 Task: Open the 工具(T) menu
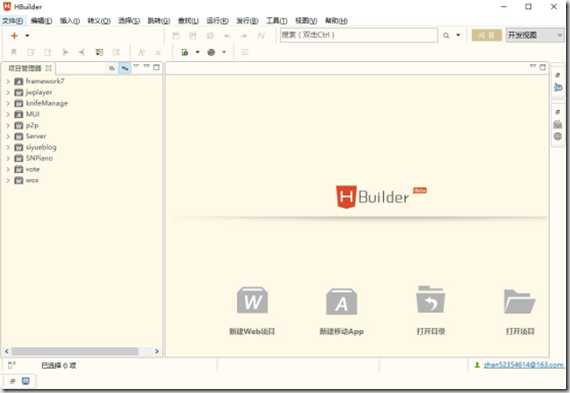pyautogui.click(x=277, y=21)
